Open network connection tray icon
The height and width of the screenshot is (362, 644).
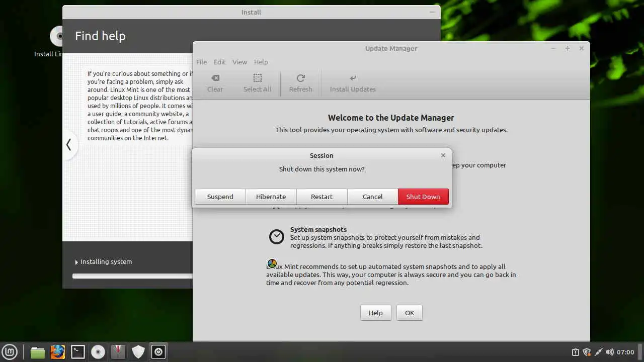click(598, 352)
